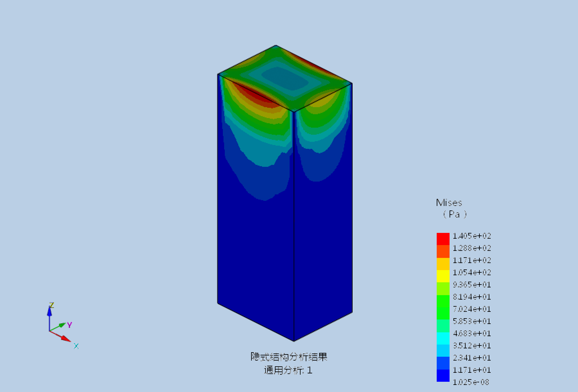Select legend value 1.054e+02
This screenshot has height=392, width=578.
coord(472,272)
